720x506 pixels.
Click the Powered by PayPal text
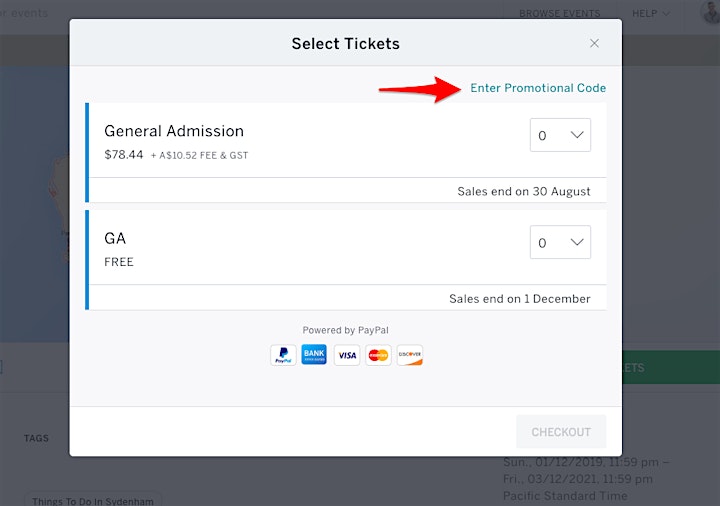pos(345,330)
